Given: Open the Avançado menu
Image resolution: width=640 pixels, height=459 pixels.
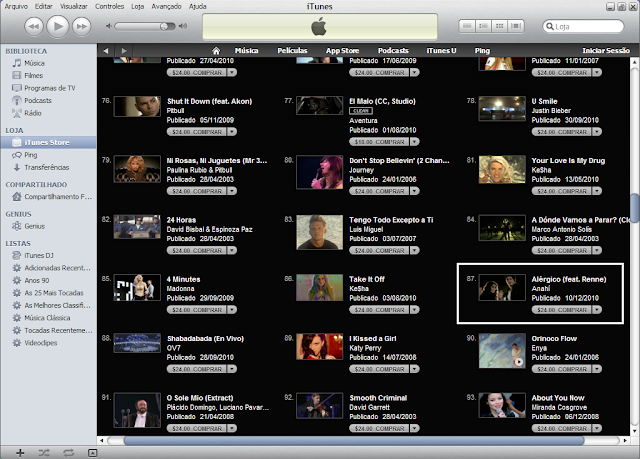Looking at the screenshot, I should point(166,7).
